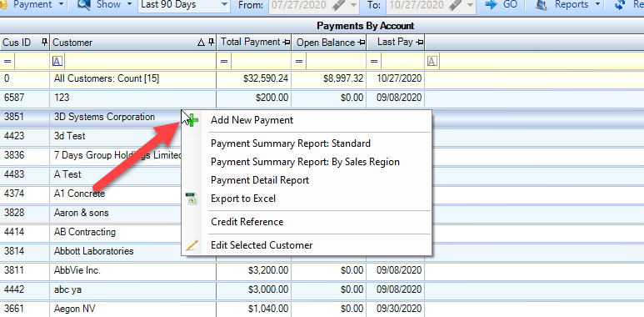Sort by Last Pay column header
This screenshot has width=644, height=317.
pyautogui.click(x=396, y=42)
